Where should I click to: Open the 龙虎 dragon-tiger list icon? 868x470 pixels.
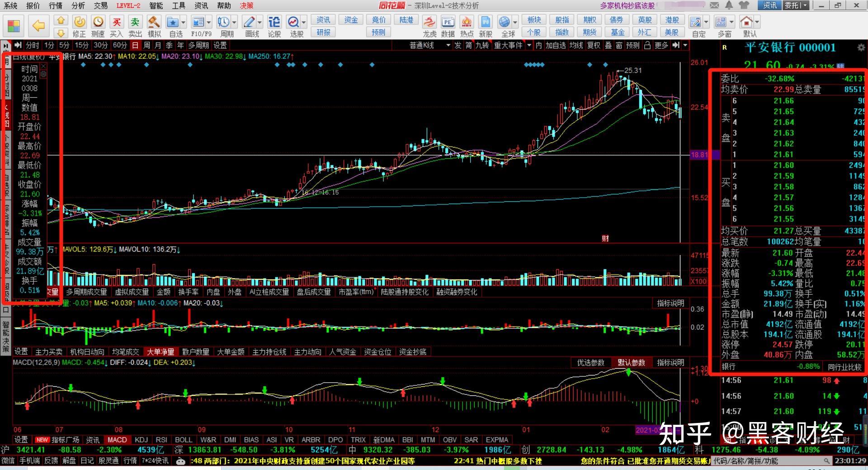(x=429, y=27)
